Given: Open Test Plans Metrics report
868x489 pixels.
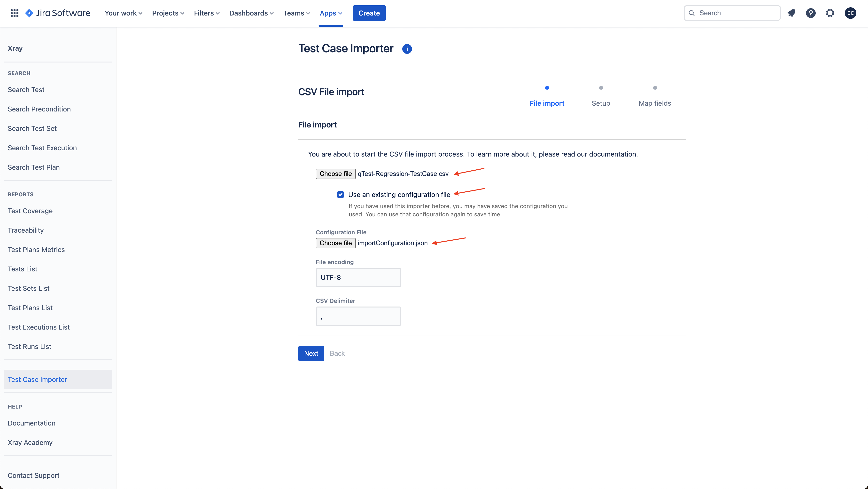Looking at the screenshot, I should 36,250.
